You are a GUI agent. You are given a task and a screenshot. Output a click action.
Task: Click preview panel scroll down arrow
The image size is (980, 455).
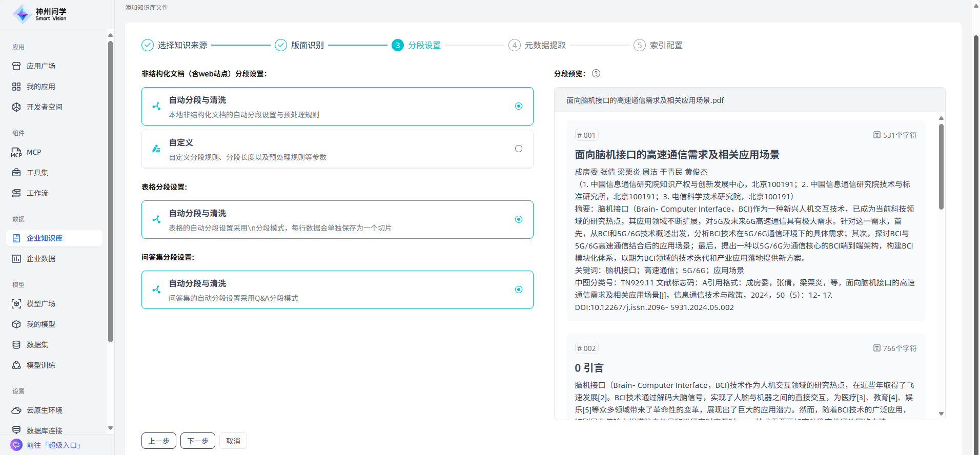pos(941,413)
